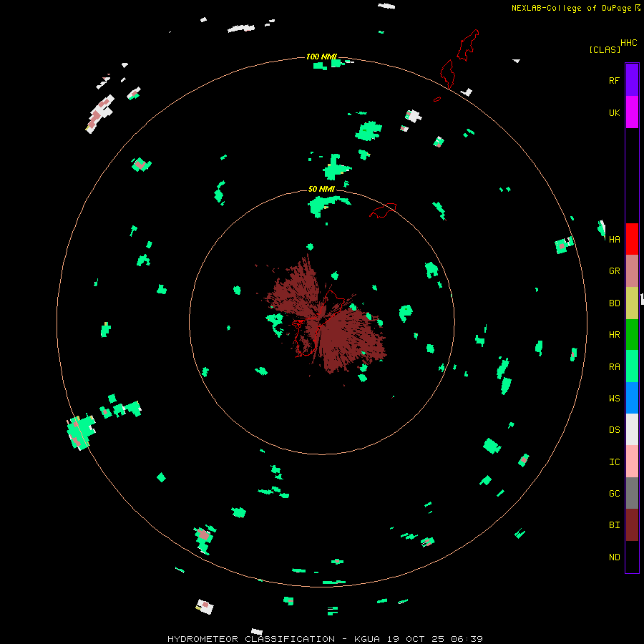Click the HHC product label

pyautogui.click(x=628, y=43)
